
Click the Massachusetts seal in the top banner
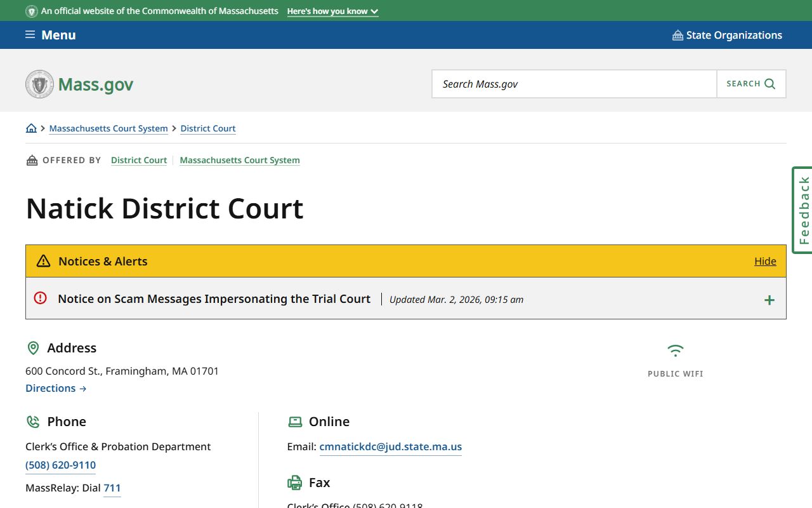point(32,11)
